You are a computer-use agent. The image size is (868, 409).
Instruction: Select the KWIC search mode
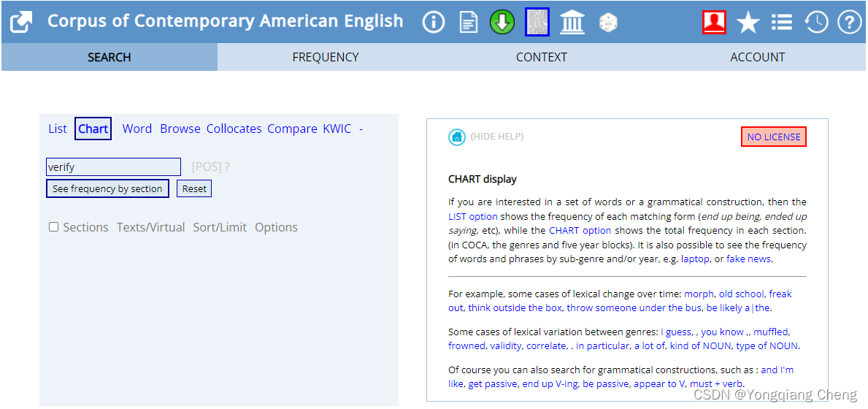[337, 129]
